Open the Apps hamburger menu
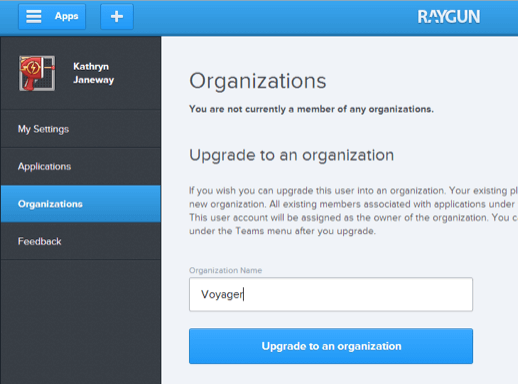The height and width of the screenshot is (384, 518). tap(52, 16)
